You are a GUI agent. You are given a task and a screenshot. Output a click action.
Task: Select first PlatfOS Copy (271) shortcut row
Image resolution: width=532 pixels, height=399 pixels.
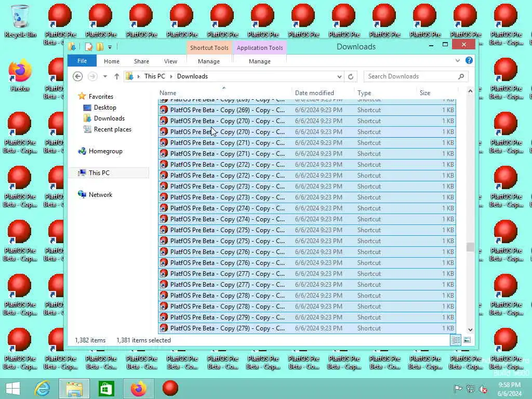click(307, 143)
